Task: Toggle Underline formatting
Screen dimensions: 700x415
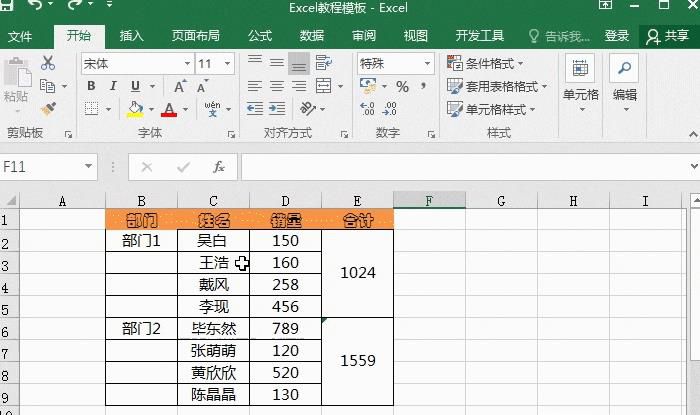Action: coord(135,86)
